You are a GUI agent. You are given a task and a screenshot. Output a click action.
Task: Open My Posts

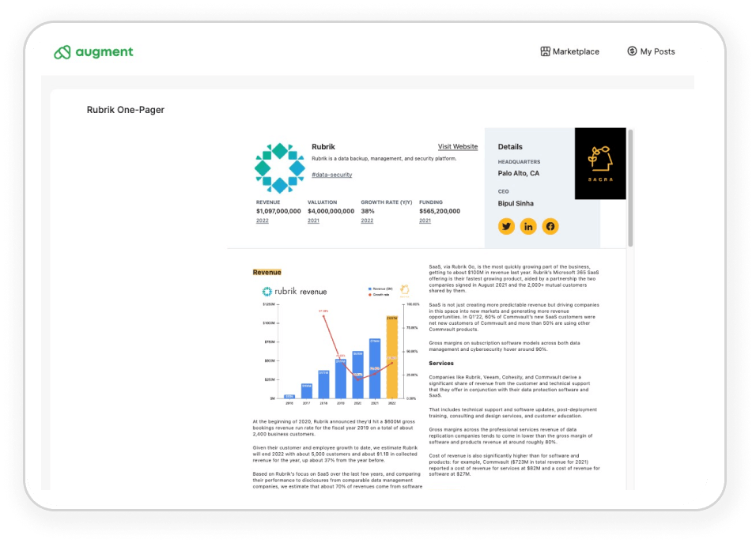[x=651, y=51]
